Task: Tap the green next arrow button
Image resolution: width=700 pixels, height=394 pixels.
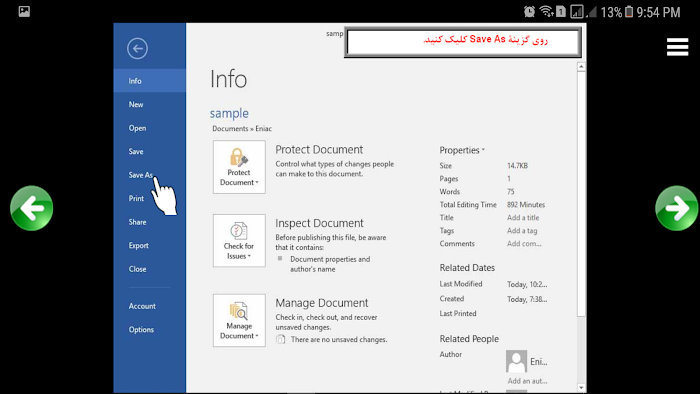Action: [676, 208]
